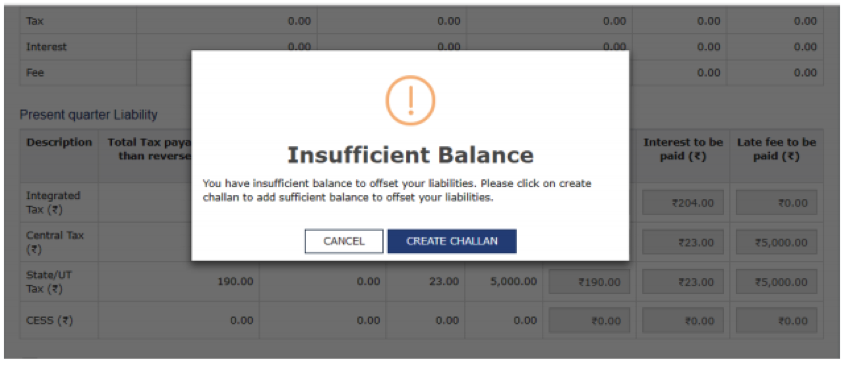Click State/UT Tax field showing ₹190.00

click(x=589, y=282)
